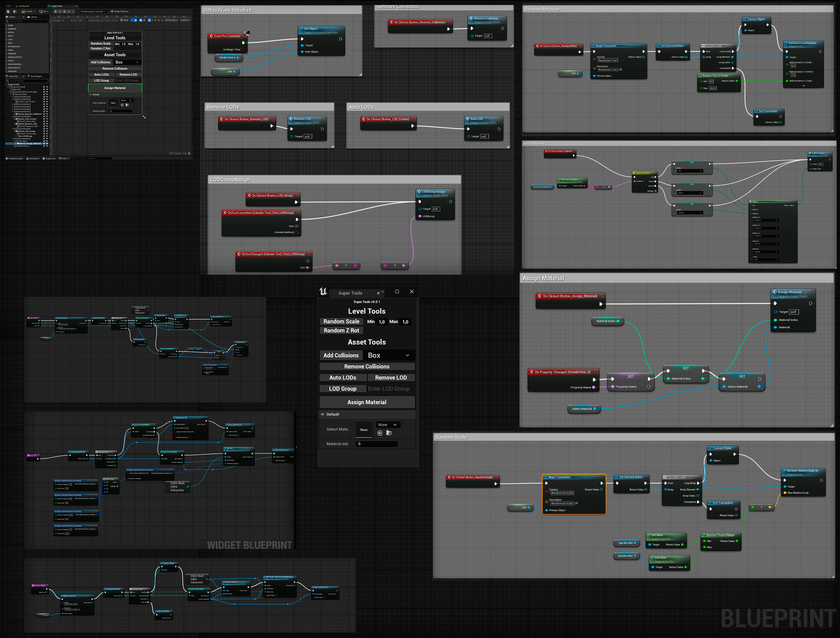
Task: Click Random Z Rot button in Super Tools window
Action: pos(341,330)
